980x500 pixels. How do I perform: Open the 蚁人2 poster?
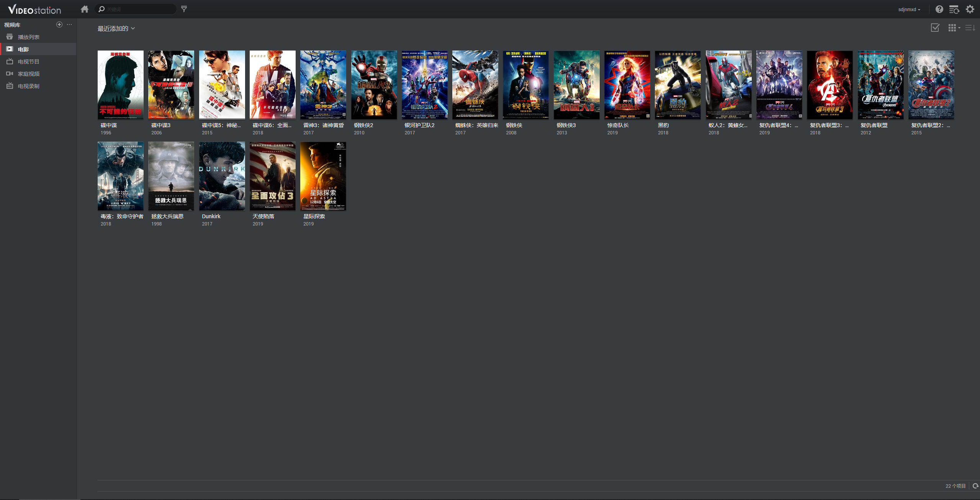coord(729,85)
